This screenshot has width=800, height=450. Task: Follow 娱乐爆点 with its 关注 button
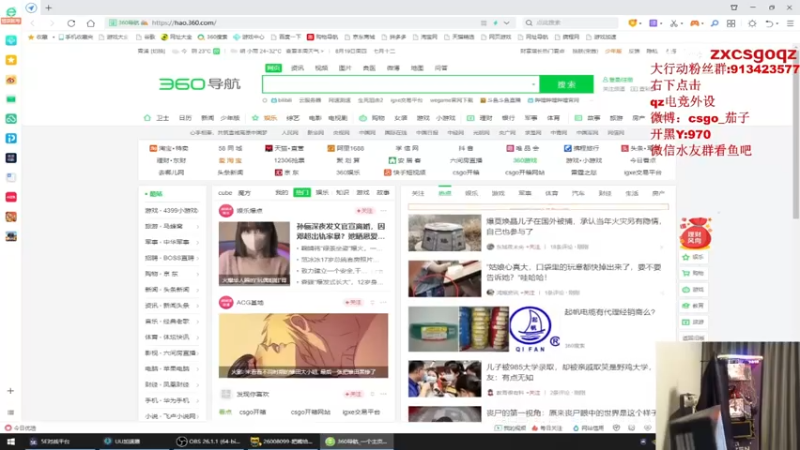click(x=365, y=211)
